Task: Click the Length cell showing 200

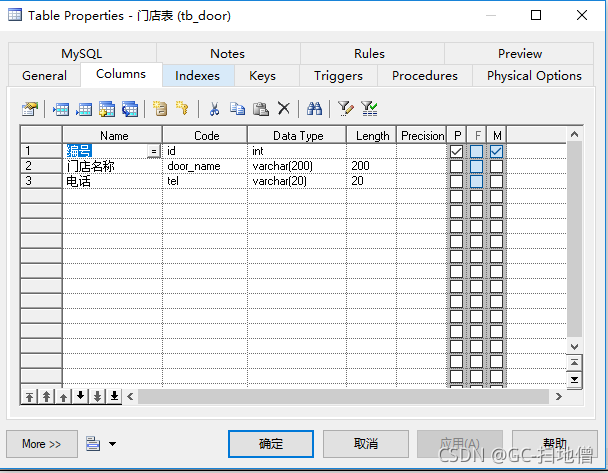Action: pos(371,166)
